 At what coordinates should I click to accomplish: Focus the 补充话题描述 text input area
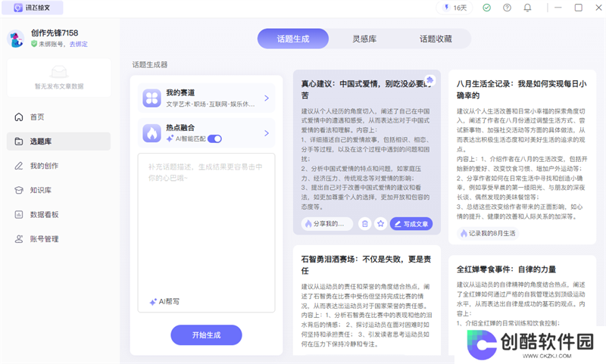[206, 233]
